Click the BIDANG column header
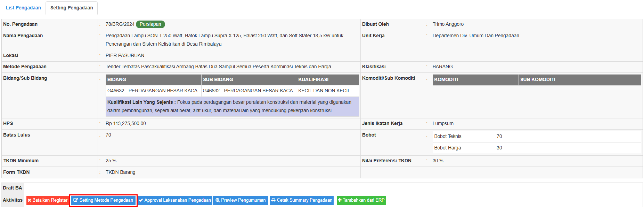 point(117,79)
